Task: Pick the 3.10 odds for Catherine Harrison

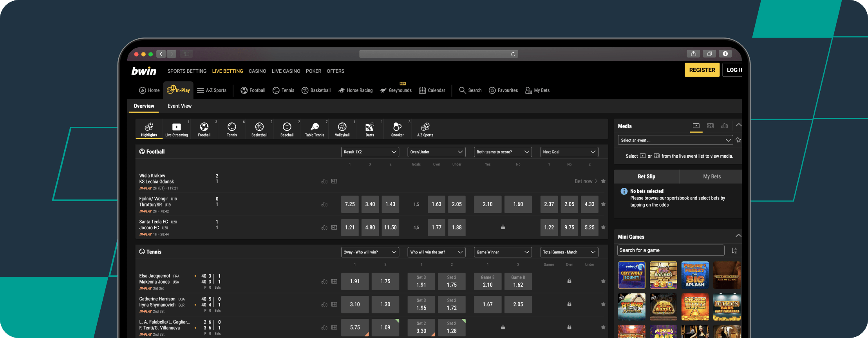Action: pos(355,304)
